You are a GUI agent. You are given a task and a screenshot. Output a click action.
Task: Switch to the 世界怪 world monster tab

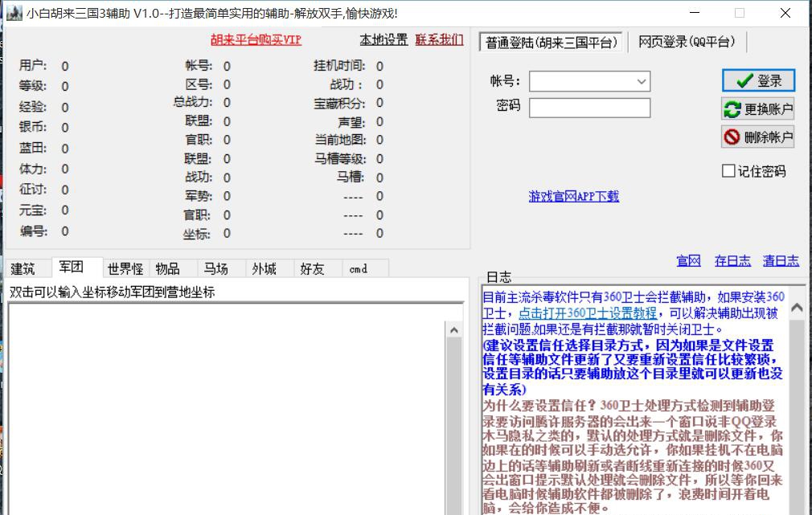coord(125,268)
